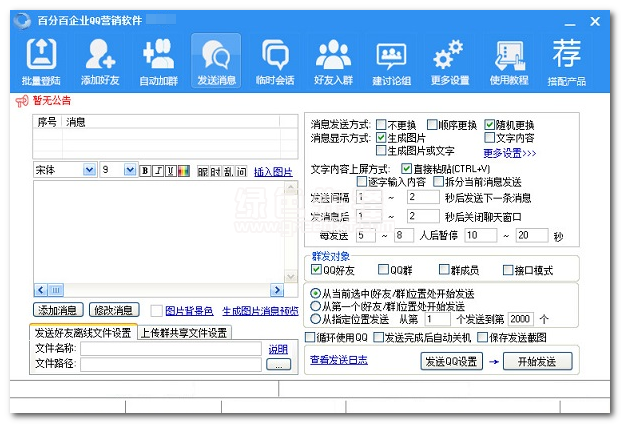The width and height of the screenshot is (621, 424).
Task: Toggle italic I formatting button
Action: pos(158,171)
